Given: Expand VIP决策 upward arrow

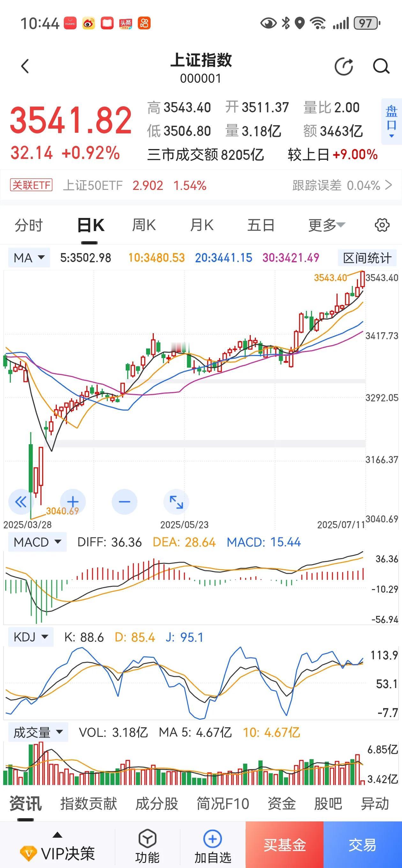Looking at the screenshot, I should click(58, 835).
